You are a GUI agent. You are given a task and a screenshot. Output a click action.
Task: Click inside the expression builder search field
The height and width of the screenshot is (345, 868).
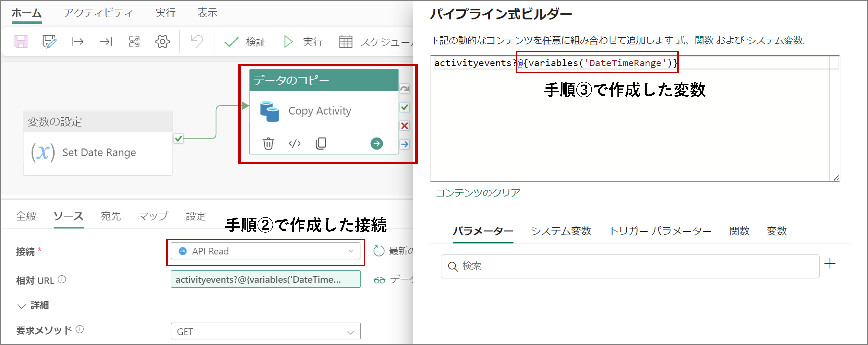[573, 266]
